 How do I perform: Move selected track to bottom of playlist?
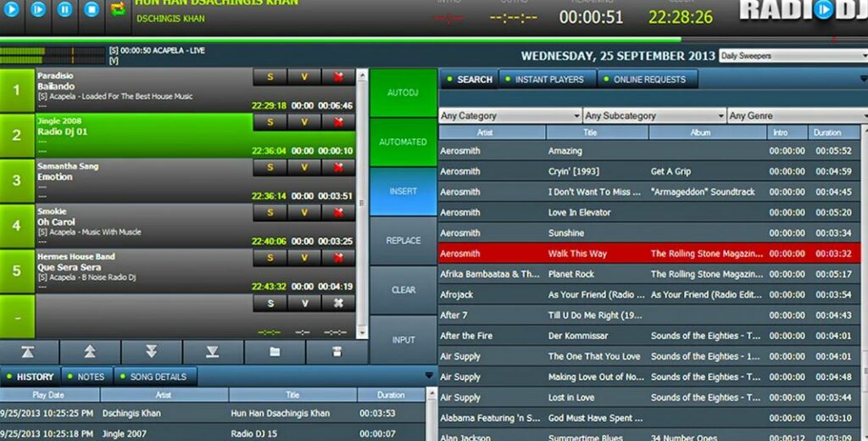[x=213, y=352]
